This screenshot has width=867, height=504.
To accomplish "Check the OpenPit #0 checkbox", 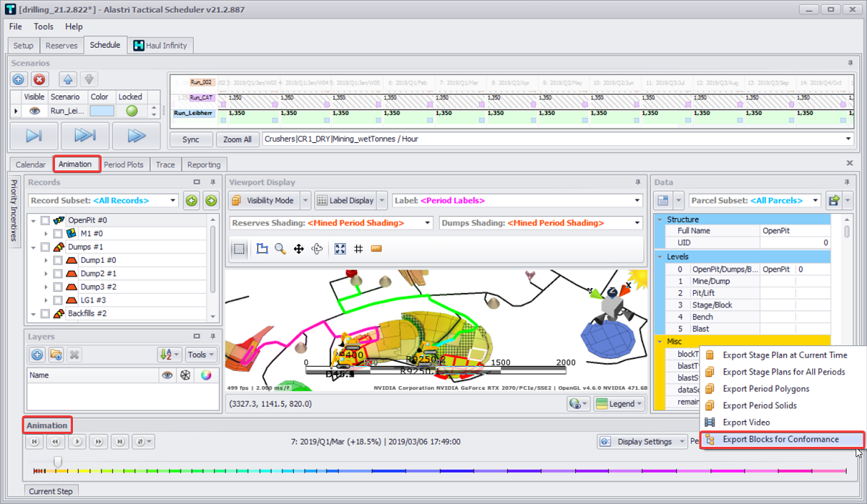I will click(x=46, y=220).
